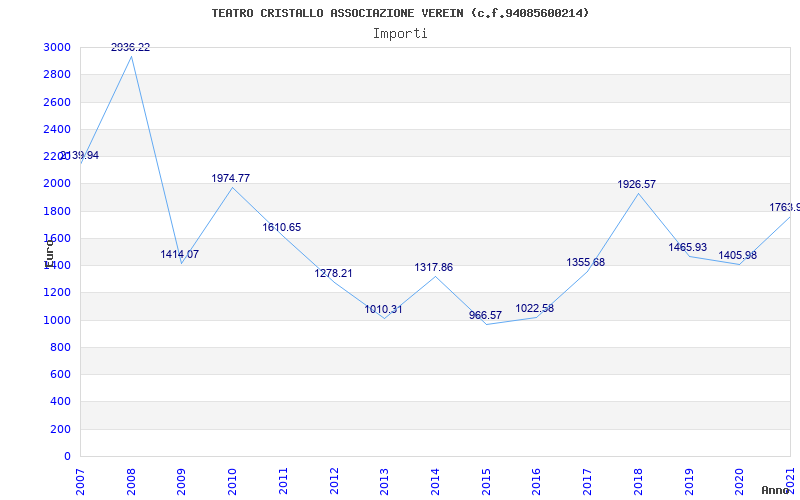Image resolution: width=800 pixels, height=500 pixels.
Task: Select the 1405.98 value label
Action: [x=737, y=255]
